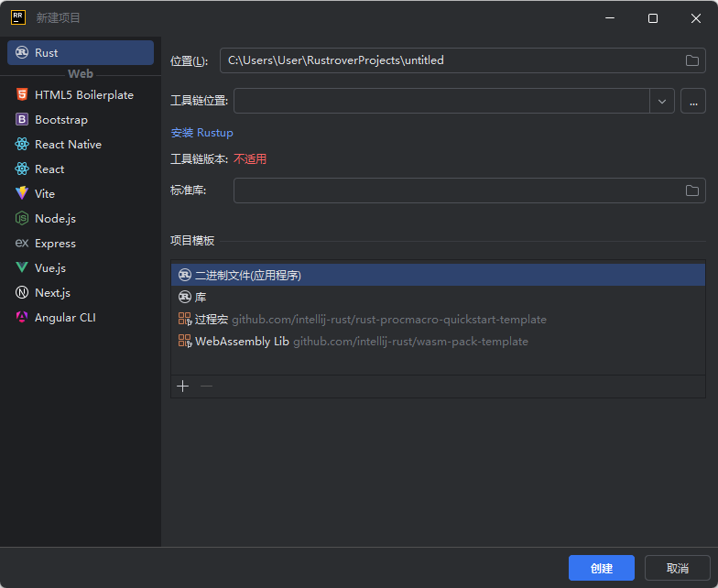This screenshot has width=718, height=588.
Task: Click the WebAssembly Lib template icon
Action: tap(185, 341)
